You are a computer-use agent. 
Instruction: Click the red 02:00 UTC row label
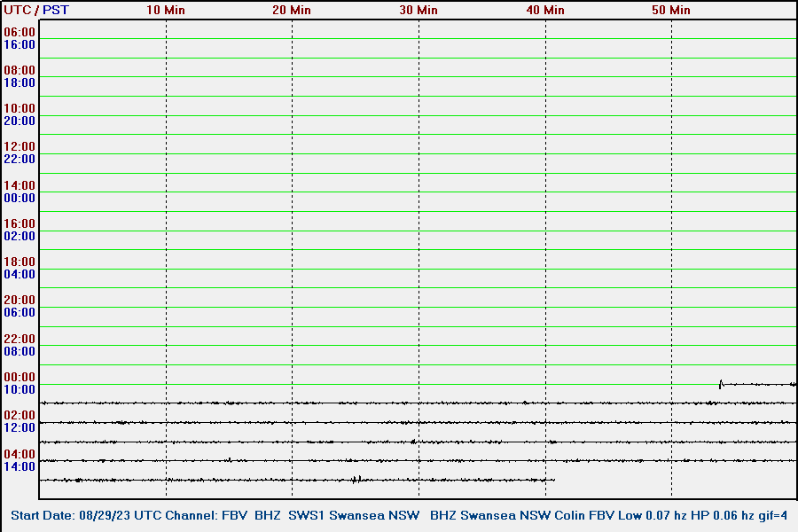tap(20, 415)
